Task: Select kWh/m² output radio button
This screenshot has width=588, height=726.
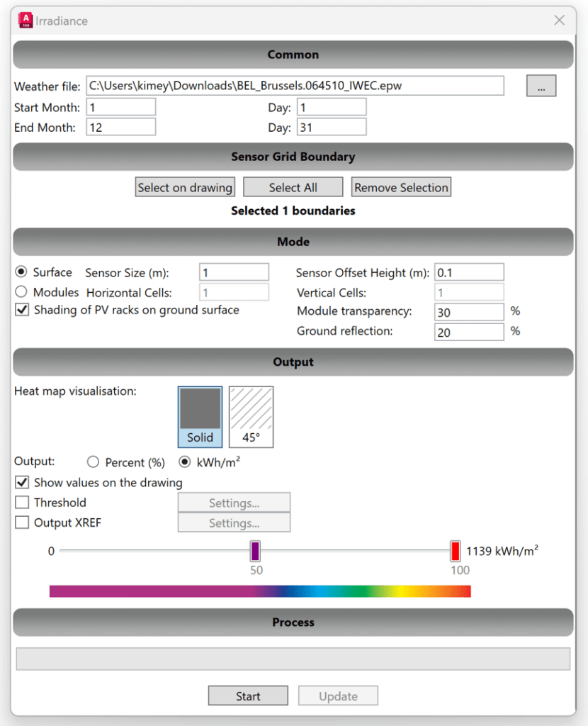Action: (x=185, y=462)
